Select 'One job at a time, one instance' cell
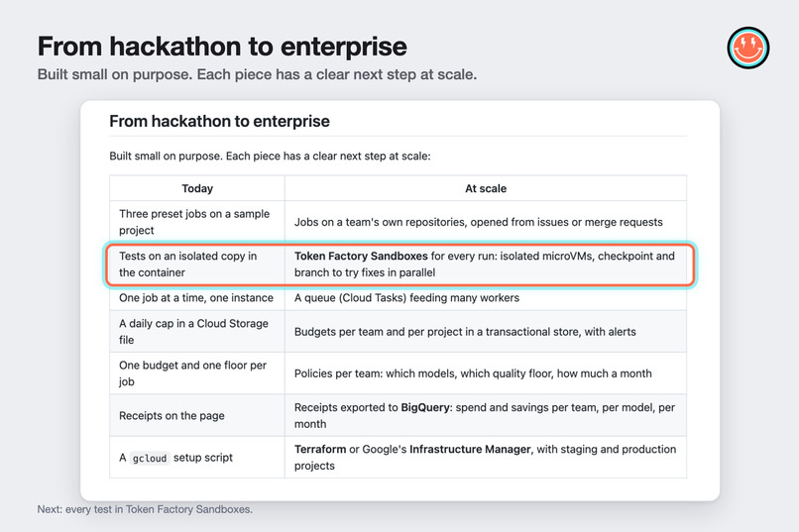 (x=197, y=298)
